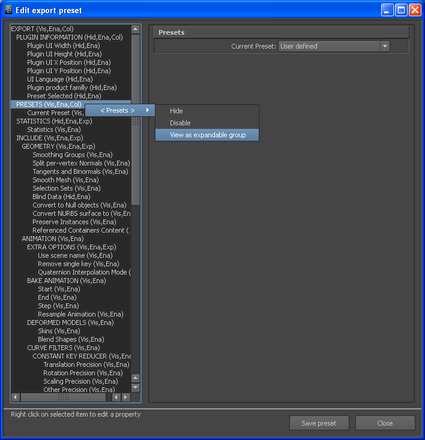Viewport: 425px width, 440px height.
Task: Select the User defined combo box
Action: click(x=334, y=46)
